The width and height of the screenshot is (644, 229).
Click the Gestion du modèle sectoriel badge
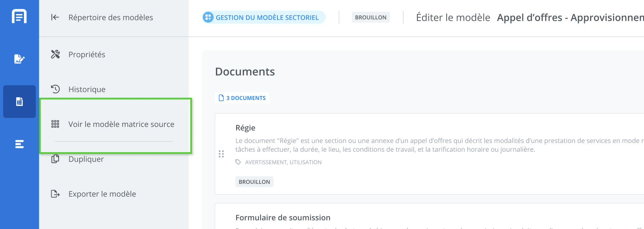[x=264, y=17]
